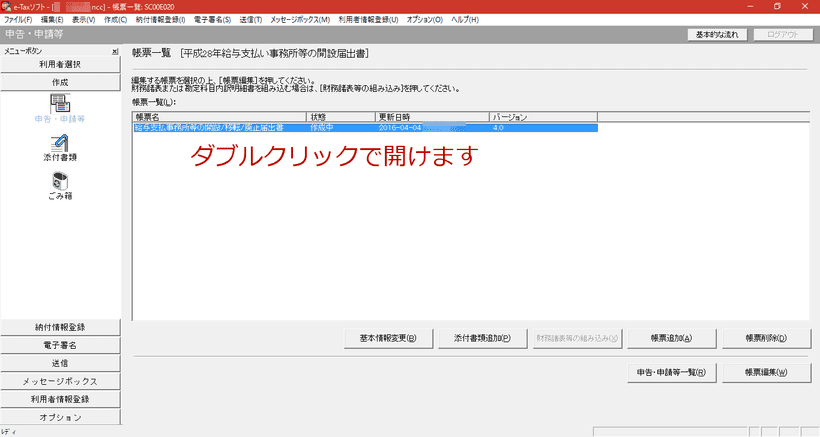Open 利用者情報登録 sidebar section

coord(60,399)
